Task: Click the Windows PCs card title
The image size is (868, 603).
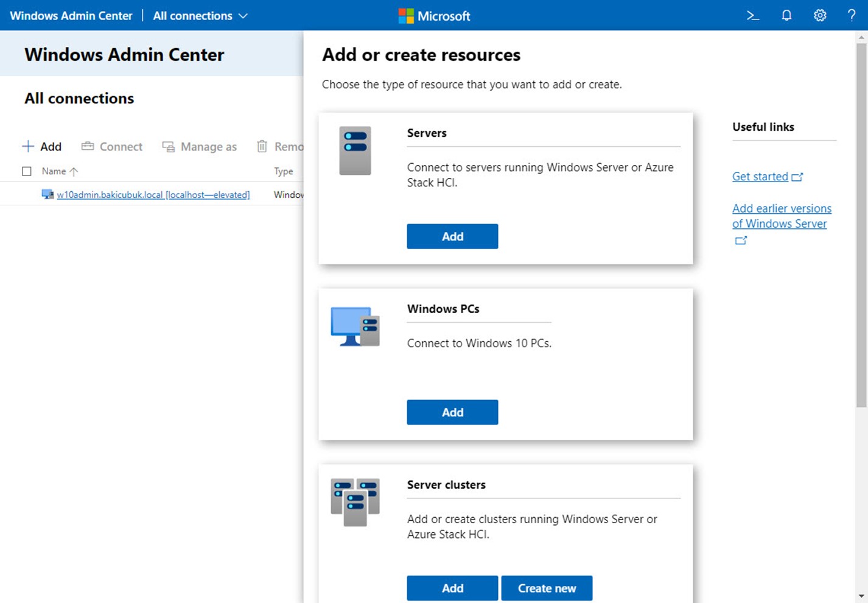Action: [x=443, y=309]
